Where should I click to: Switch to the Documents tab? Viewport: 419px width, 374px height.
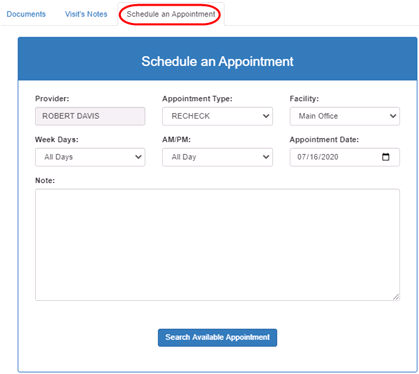click(x=26, y=14)
